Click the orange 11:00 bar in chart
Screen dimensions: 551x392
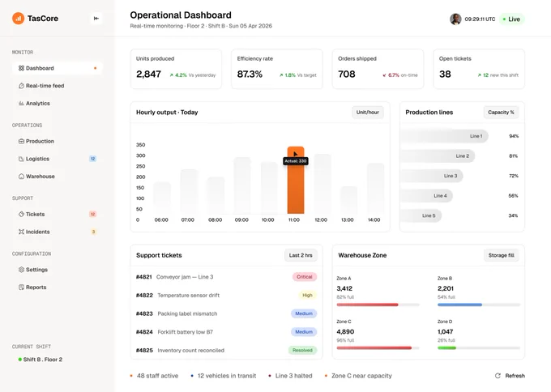pyautogui.click(x=296, y=180)
